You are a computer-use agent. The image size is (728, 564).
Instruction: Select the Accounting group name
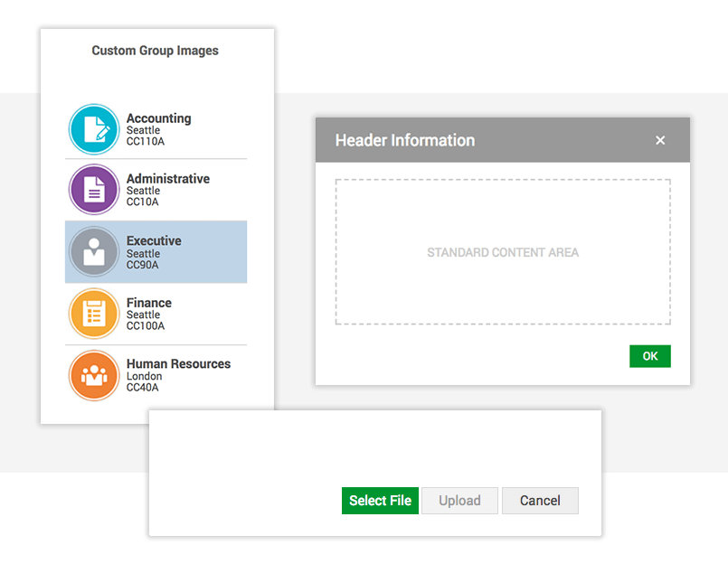point(159,118)
